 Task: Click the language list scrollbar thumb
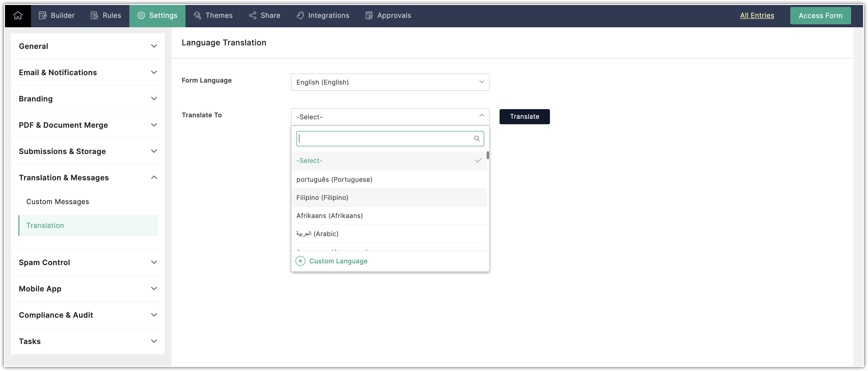pos(488,155)
